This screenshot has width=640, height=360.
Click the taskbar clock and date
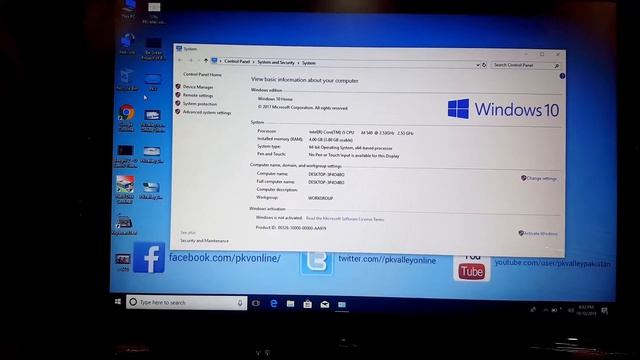(586, 311)
